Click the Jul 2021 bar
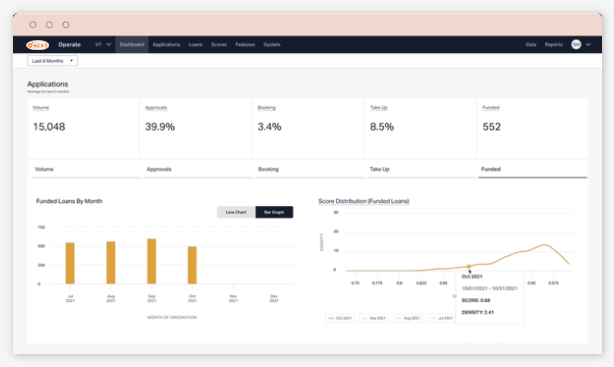 [x=70, y=263]
